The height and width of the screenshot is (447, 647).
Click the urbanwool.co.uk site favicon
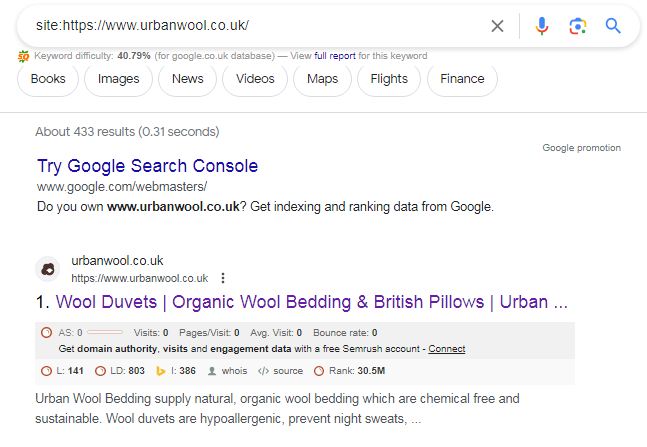coord(48,270)
